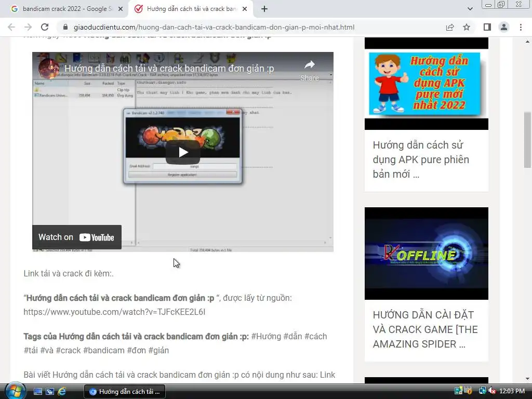Screen dimensions: 532x399
Task: Open Chrome three-dot menu
Action: click(x=521, y=27)
